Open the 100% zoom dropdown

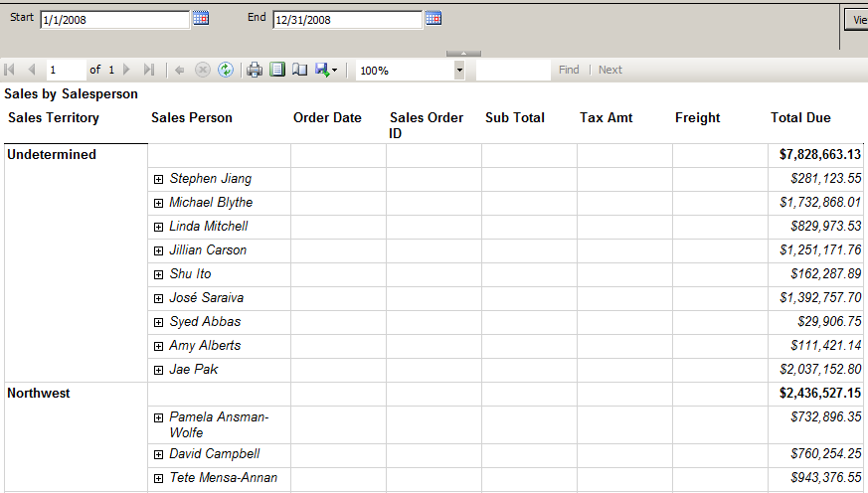pos(459,71)
